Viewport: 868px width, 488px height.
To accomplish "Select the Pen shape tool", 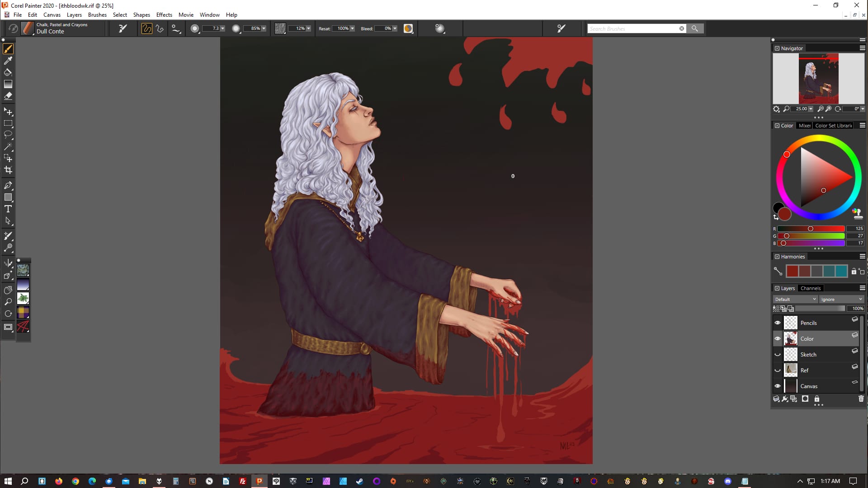I will point(8,185).
